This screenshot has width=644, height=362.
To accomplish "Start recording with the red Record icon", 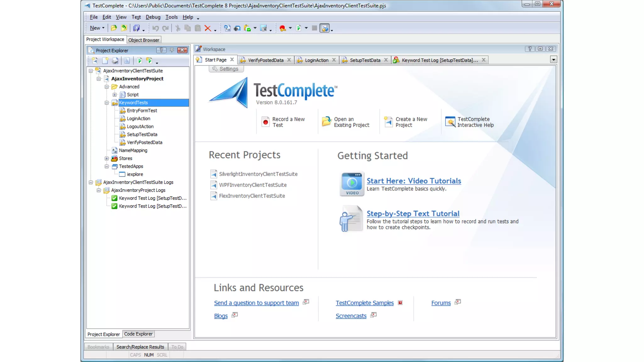I will point(282,28).
